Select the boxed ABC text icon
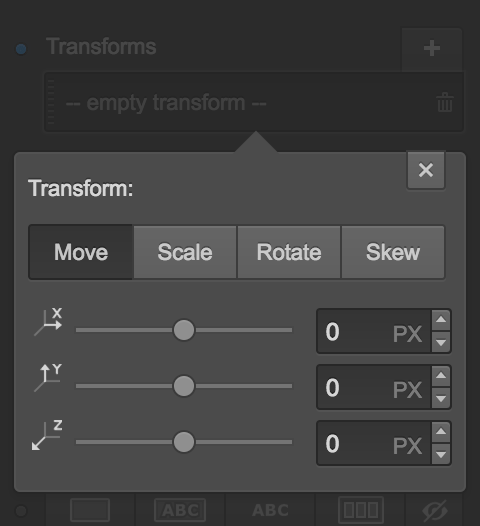The width and height of the screenshot is (480, 526). click(180, 510)
